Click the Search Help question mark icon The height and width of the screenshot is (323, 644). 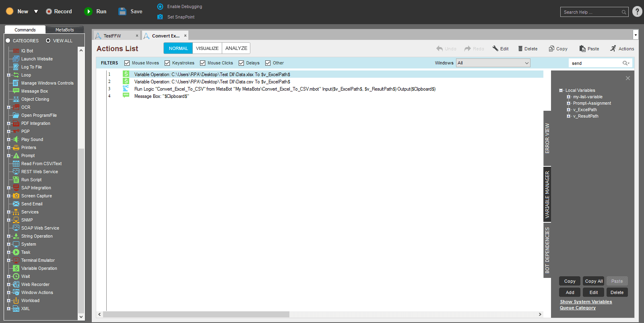[x=637, y=12]
